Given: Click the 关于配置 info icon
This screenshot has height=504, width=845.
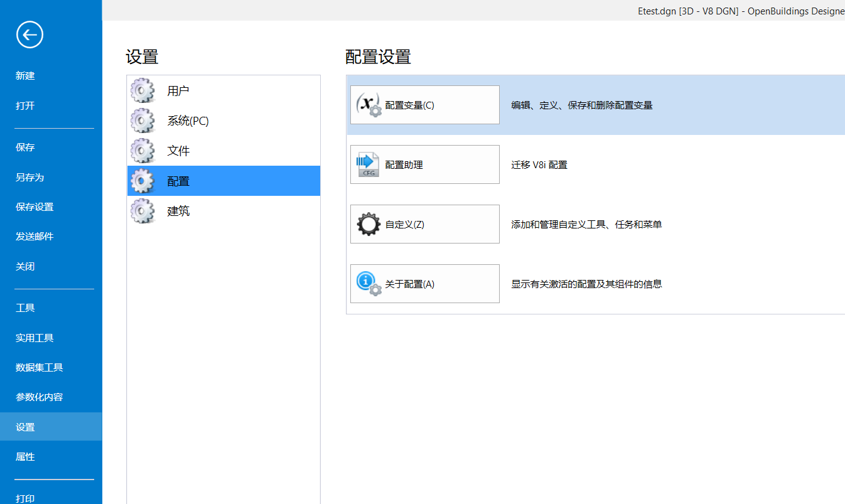Looking at the screenshot, I should point(369,284).
